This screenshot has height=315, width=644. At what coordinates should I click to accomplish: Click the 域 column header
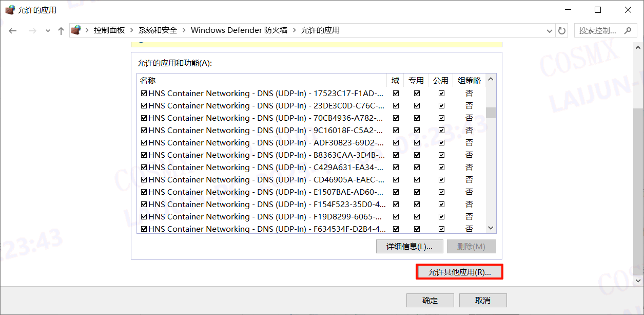[x=395, y=80]
